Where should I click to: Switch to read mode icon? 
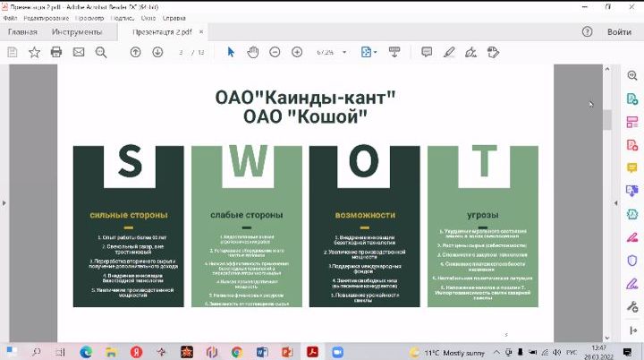[x=394, y=52]
